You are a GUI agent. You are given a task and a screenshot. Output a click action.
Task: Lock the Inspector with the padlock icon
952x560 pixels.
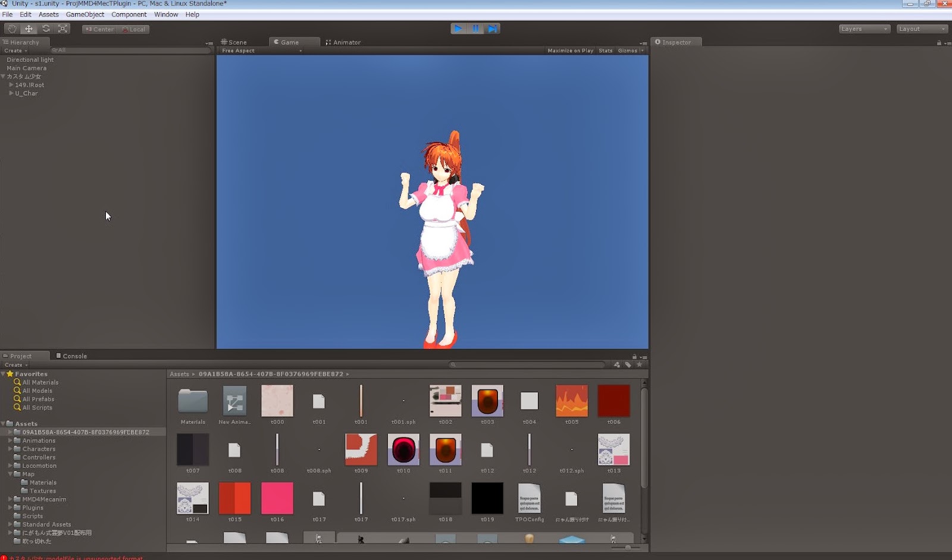click(x=939, y=43)
